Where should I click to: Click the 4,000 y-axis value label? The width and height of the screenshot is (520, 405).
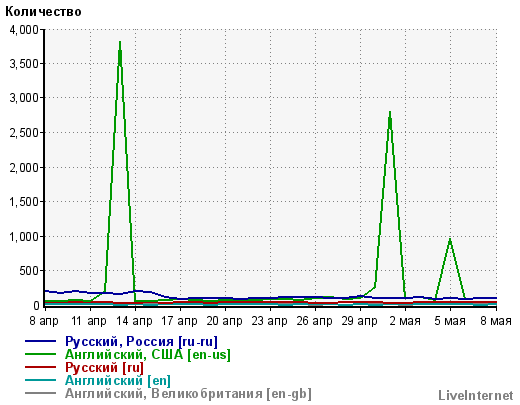click(24, 30)
